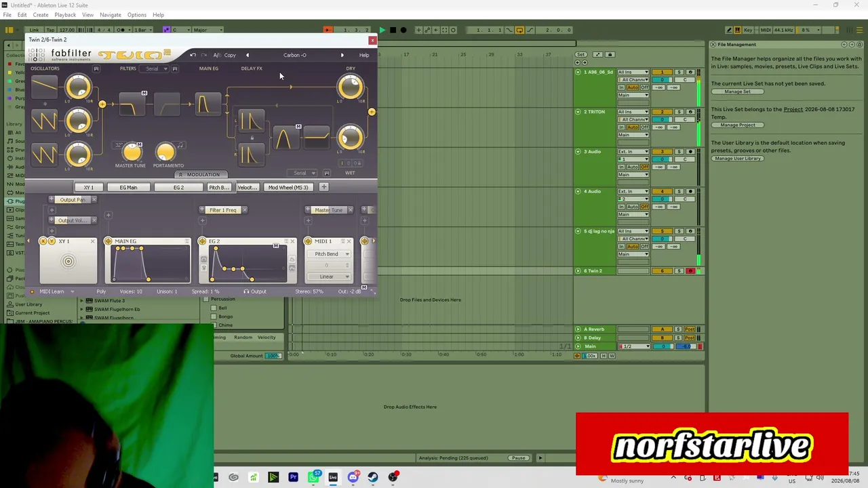Click the Ableton draw mode pencil
The width and height of the screenshot is (868, 488).
728,30
